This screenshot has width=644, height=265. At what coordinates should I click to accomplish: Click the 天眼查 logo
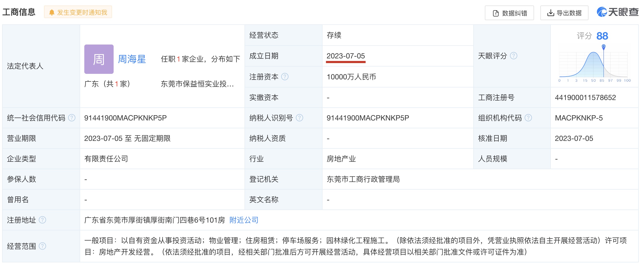point(617,12)
